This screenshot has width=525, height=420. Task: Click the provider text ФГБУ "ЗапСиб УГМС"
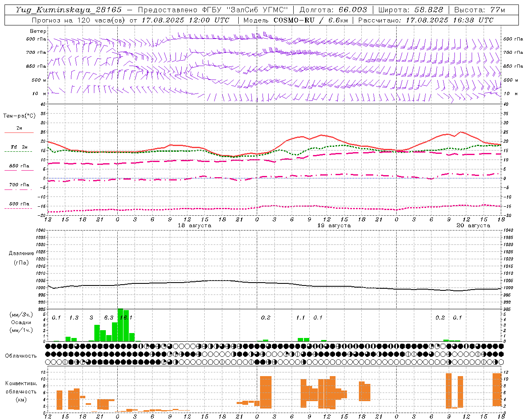[246, 10]
